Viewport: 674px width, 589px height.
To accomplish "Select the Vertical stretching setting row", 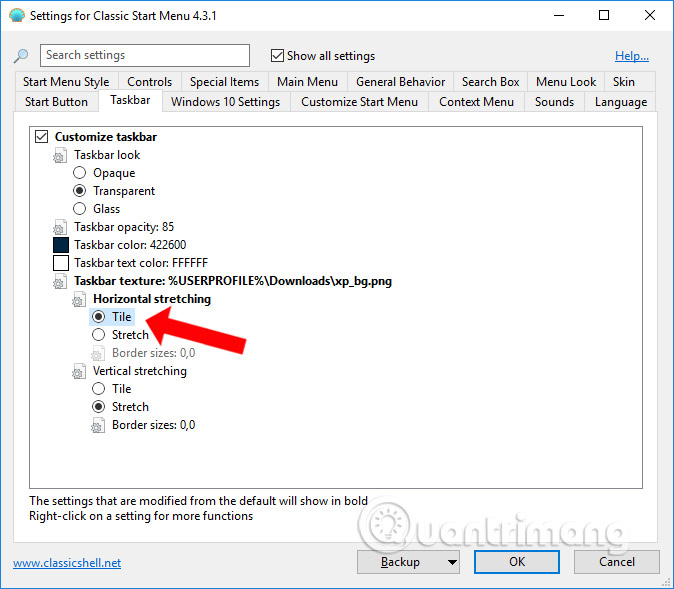I will click(x=140, y=371).
